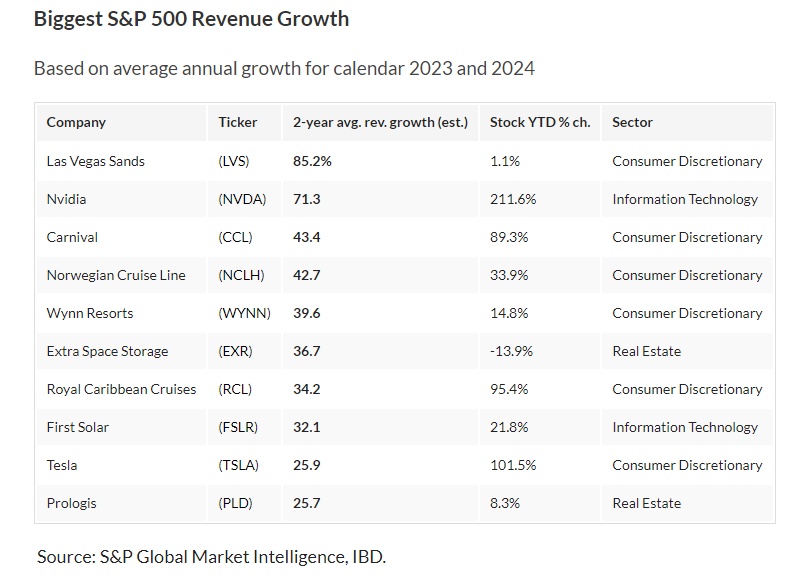Click Norwegian Cruise Line company name
Viewport: 802px width, 579px height.
click(x=116, y=275)
